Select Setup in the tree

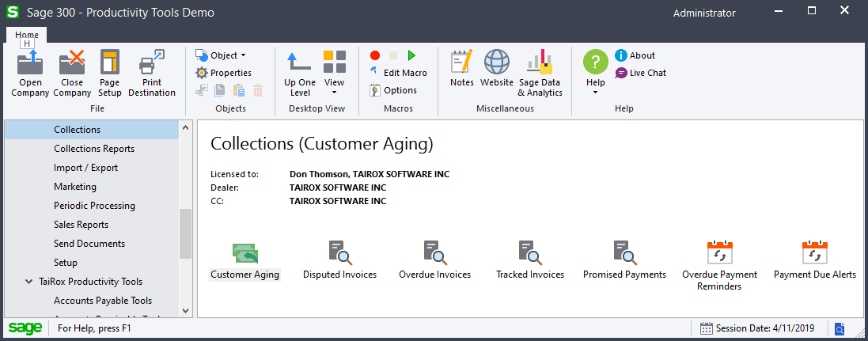point(66,263)
